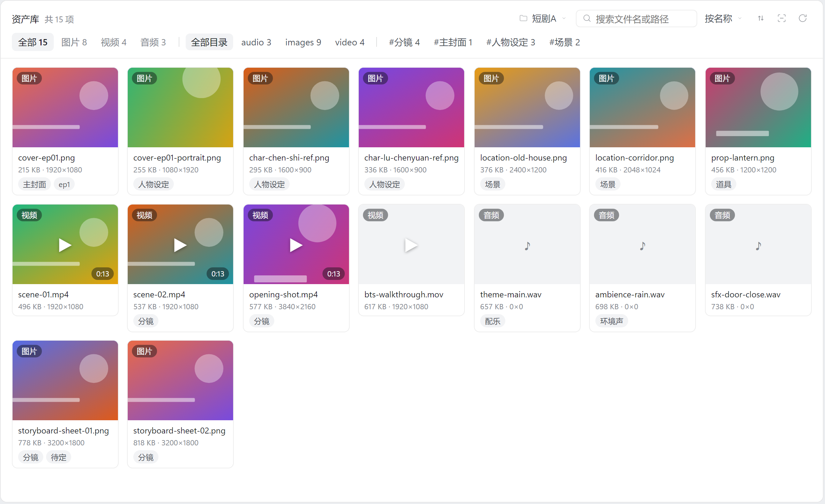The width and height of the screenshot is (825, 504).
Task: Focus the 搜索文件名或路径 search field
Action: coord(636,18)
